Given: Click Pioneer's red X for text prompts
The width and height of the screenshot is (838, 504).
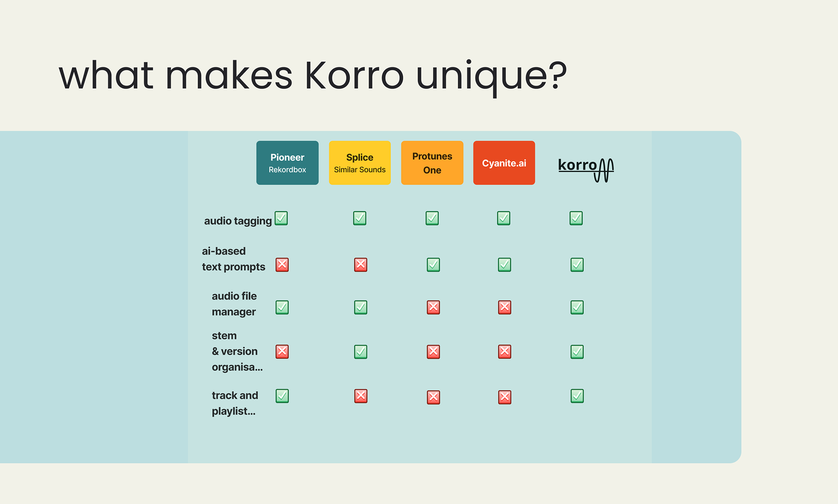Looking at the screenshot, I should pyautogui.click(x=282, y=264).
